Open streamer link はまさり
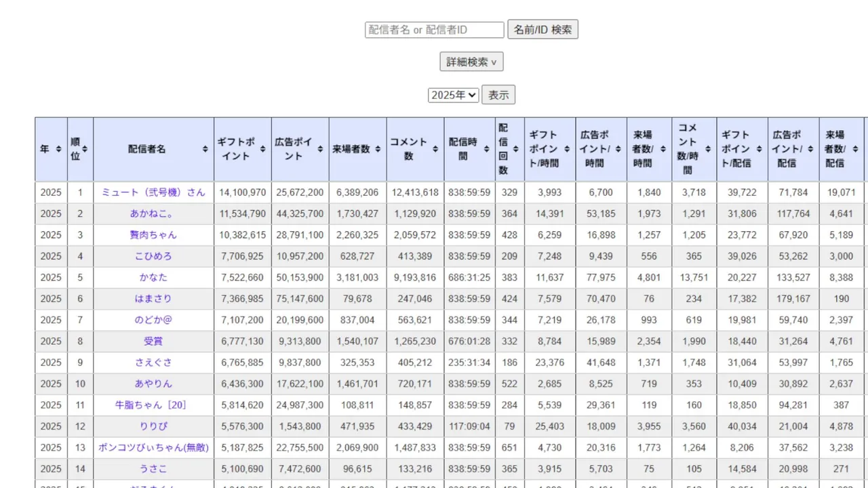868x488 pixels. 153,299
